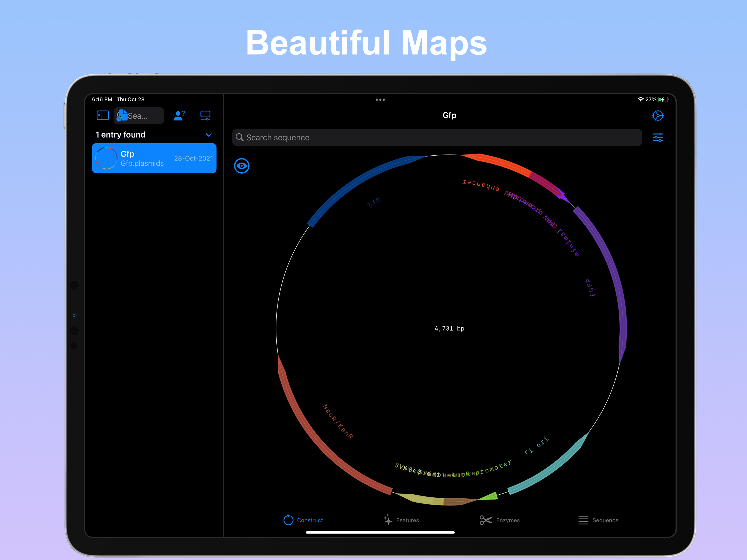Click the battery status icon
Screen dimensions: 747x560
click(x=663, y=99)
